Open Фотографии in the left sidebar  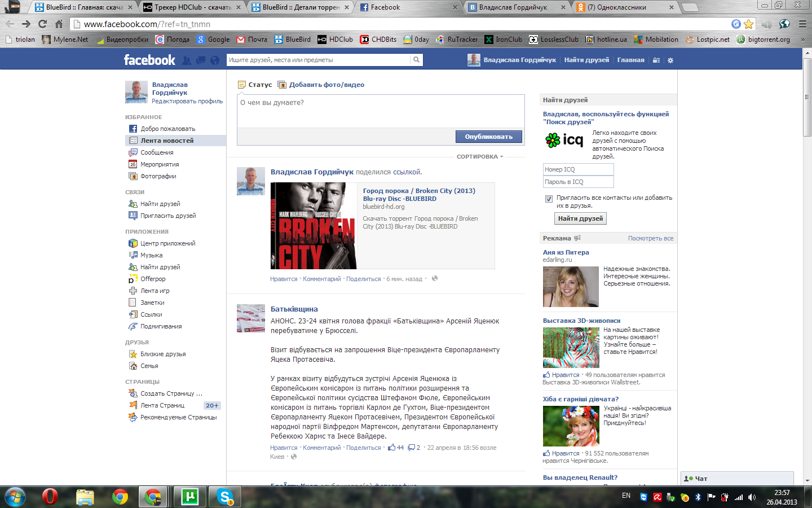tap(152, 176)
